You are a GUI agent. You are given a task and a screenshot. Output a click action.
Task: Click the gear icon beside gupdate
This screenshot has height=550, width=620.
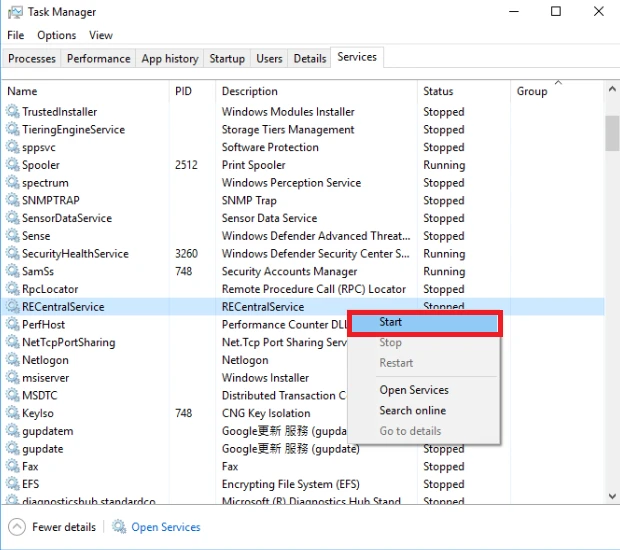point(13,448)
